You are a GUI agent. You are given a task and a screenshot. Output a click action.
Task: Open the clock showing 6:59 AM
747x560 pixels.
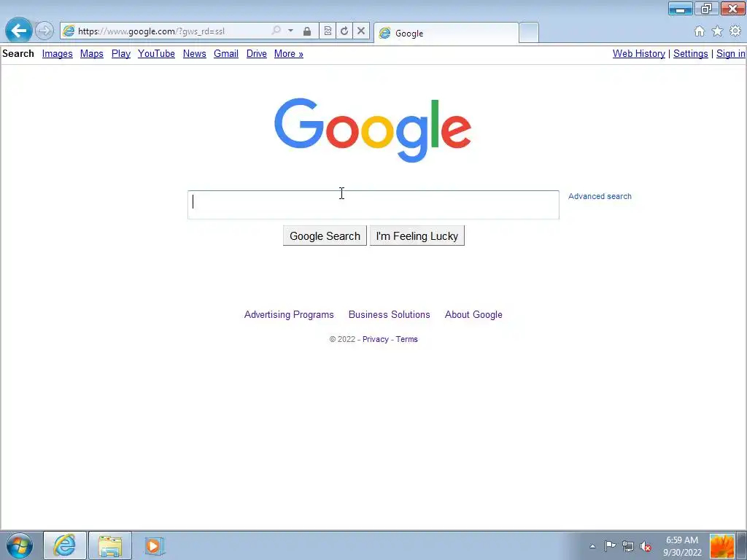682,545
